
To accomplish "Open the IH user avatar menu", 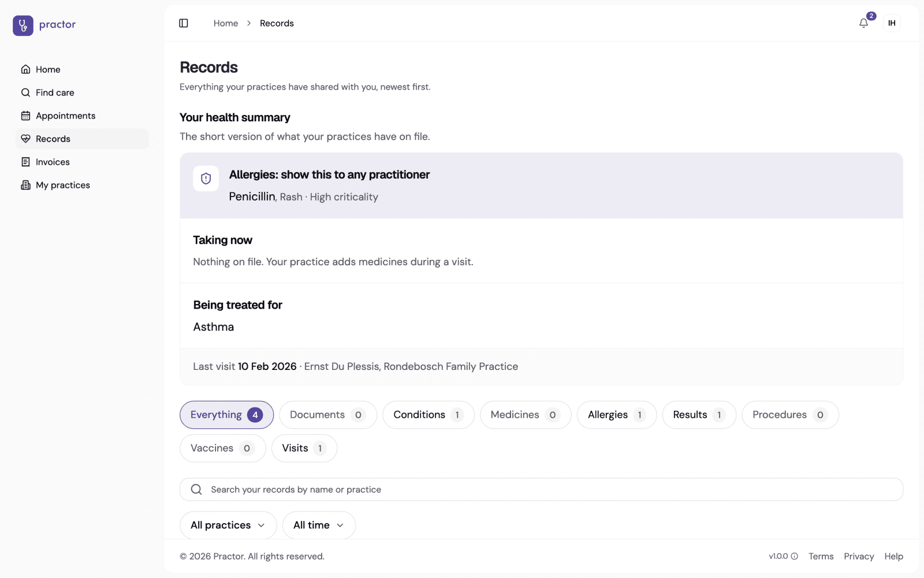I will click(892, 23).
